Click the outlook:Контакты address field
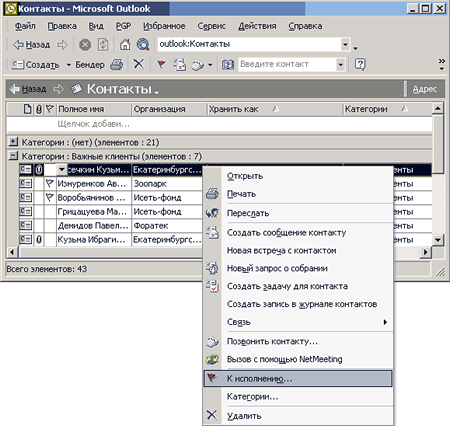The image size is (450, 426). point(249,44)
